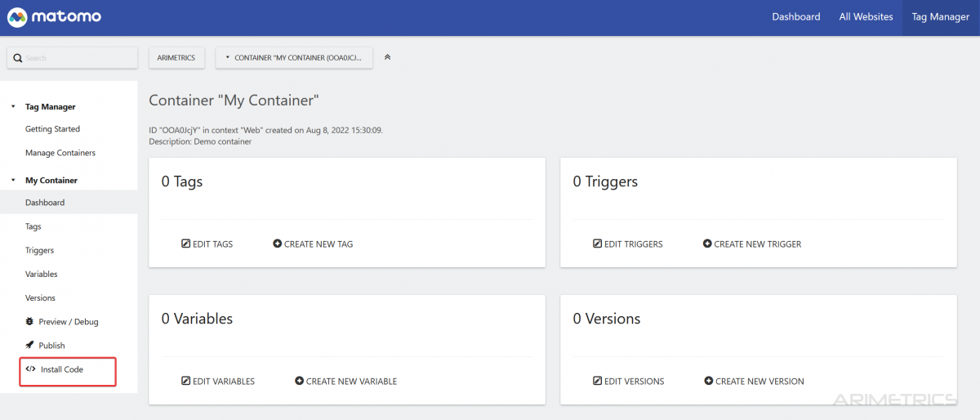This screenshot has width=980, height=420.
Task: Click the Install Code brackets icon
Action: click(30, 369)
